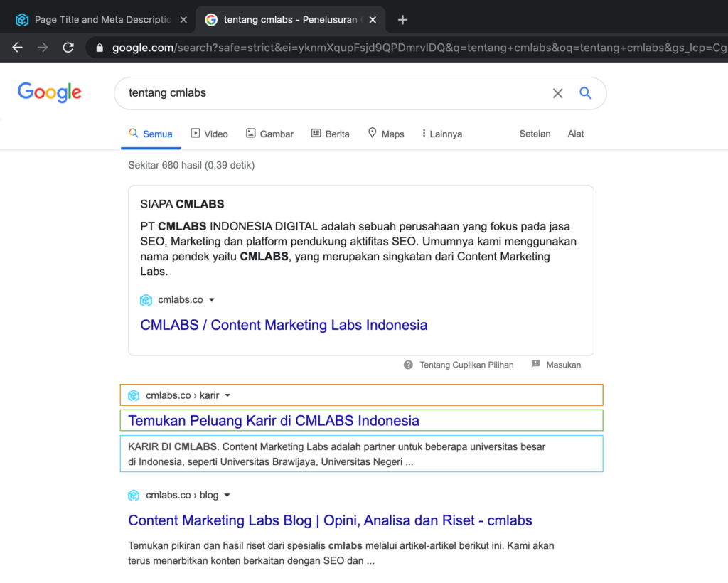Open the Lainnya menu
Viewport: 728px width, 583px height.
442,134
